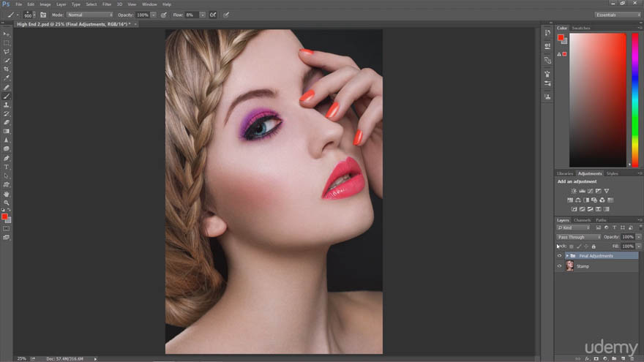Toggle pixel layer filter

coord(599,227)
